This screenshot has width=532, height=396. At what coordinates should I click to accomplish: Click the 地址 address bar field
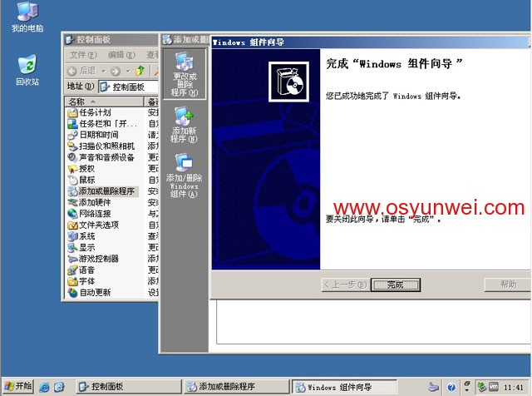point(128,87)
